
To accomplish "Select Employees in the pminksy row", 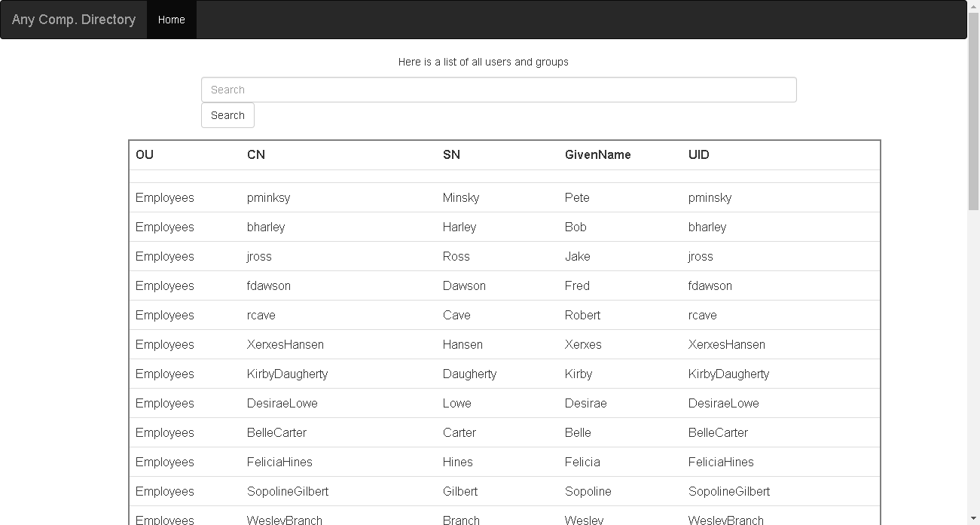I will tap(165, 197).
